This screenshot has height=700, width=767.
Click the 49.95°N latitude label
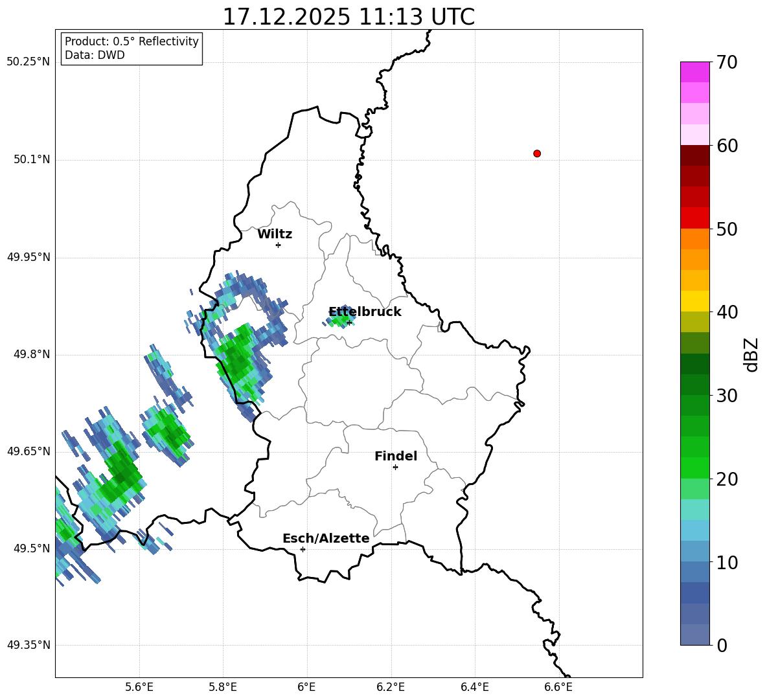(x=29, y=256)
